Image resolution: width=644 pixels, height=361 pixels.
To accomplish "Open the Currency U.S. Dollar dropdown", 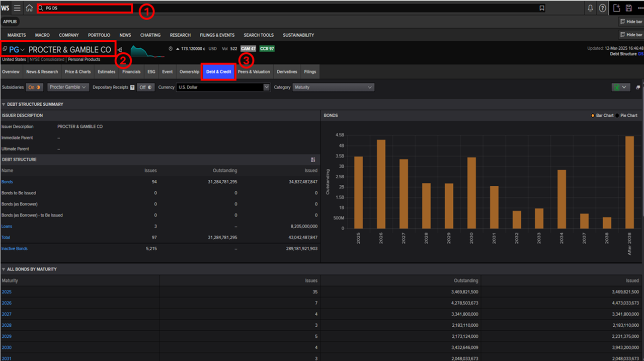I will click(223, 87).
